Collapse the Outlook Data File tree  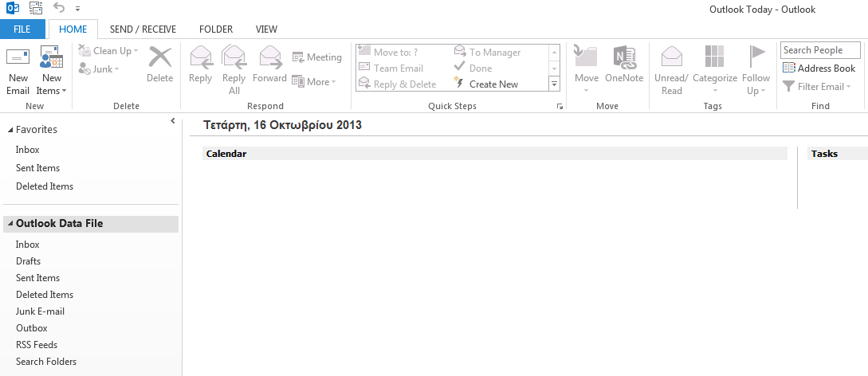pos(9,225)
